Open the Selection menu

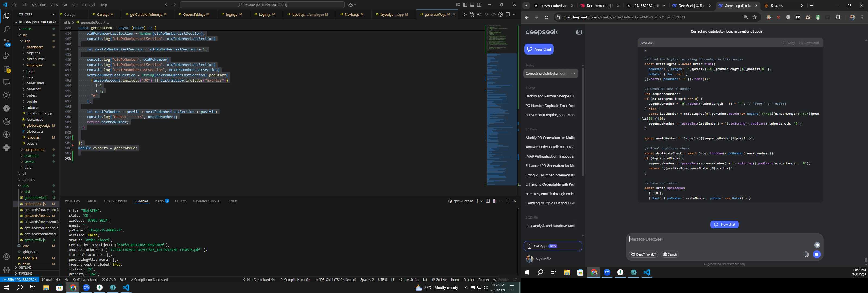[x=39, y=5]
